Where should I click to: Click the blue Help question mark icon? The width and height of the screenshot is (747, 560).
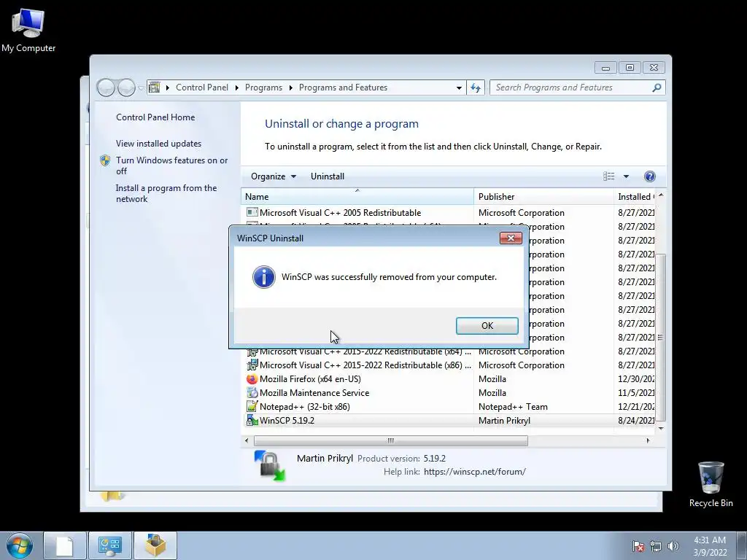click(x=649, y=176)
